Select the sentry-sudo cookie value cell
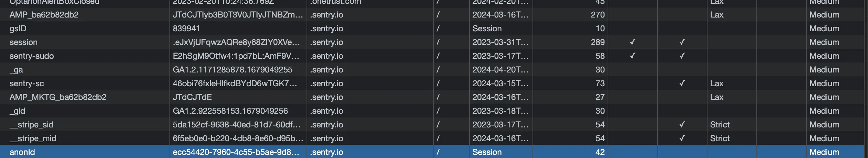The width and height of the screenshot is (868, 158). [x=238, y=56]
